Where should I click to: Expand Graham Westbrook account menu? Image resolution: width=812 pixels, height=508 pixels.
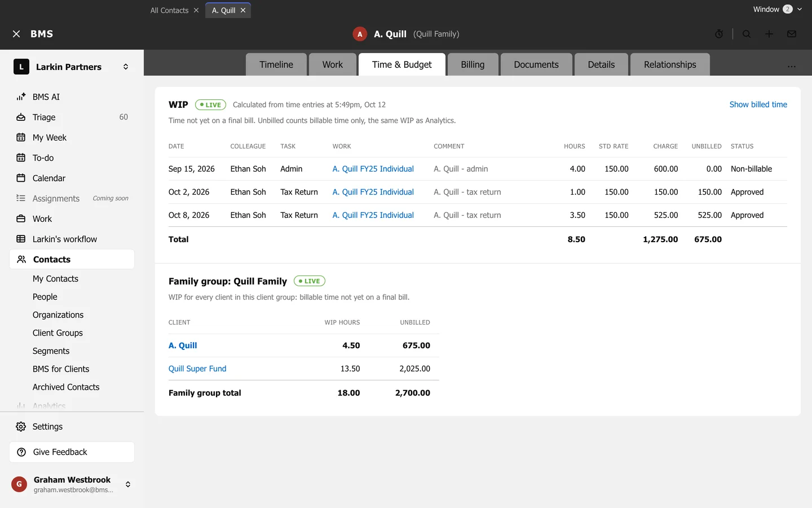coord(128,484)
